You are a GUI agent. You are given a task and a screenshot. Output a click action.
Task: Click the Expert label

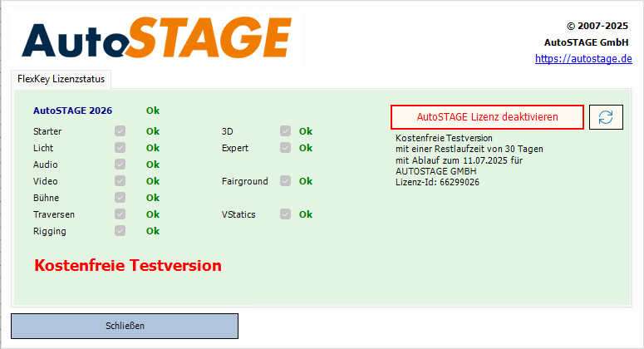(x=235, y=148)
